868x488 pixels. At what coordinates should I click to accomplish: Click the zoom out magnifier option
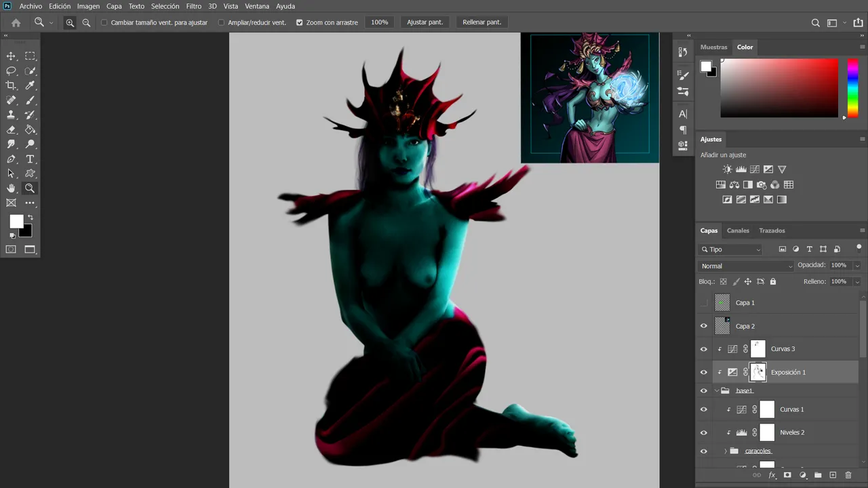pyautogui.click(x=86, y=22)
